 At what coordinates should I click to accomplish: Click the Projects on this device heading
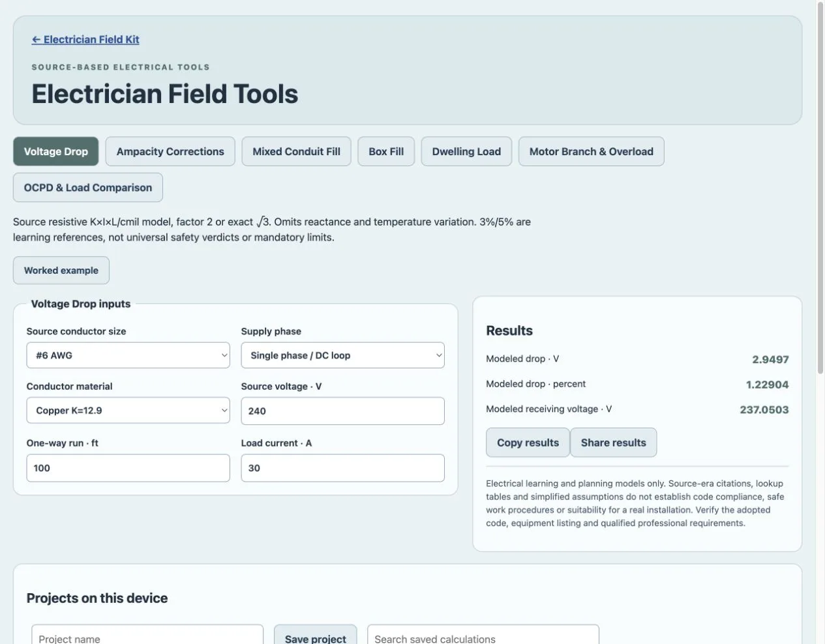pyautogui.click(x=97, y=598)
